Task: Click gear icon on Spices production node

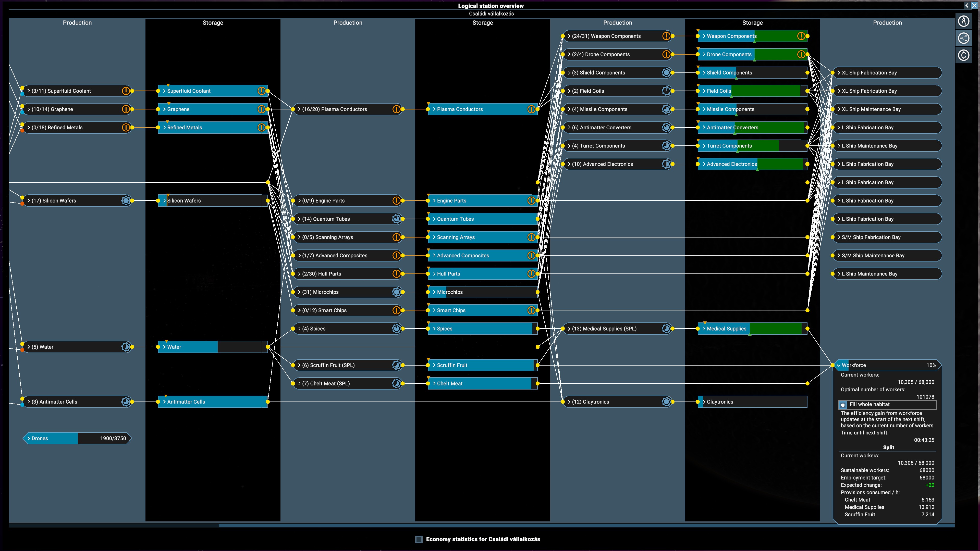Action: coord(396,329)
